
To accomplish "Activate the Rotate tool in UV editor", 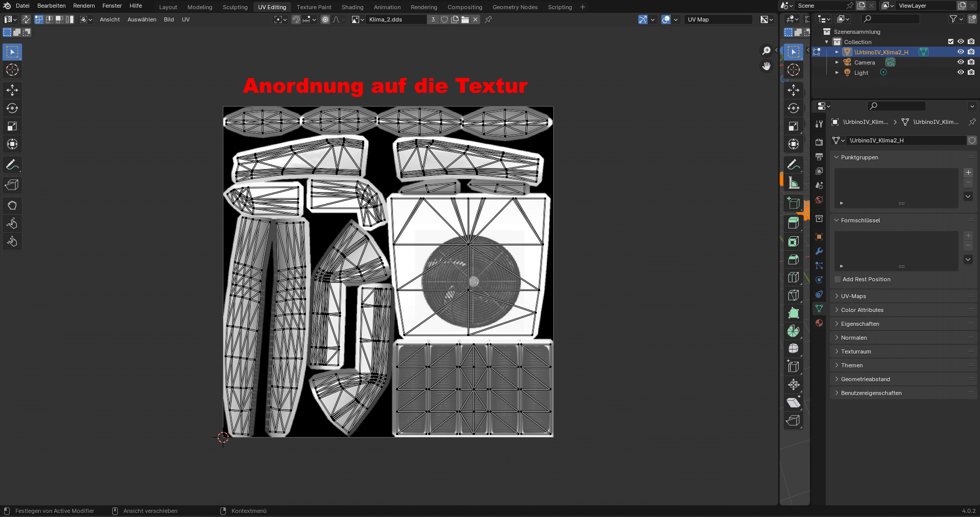I will pos(12,108).
